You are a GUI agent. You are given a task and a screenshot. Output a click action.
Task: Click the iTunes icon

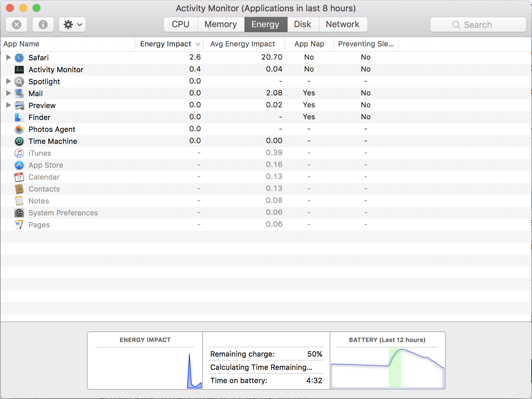point(19,153)
